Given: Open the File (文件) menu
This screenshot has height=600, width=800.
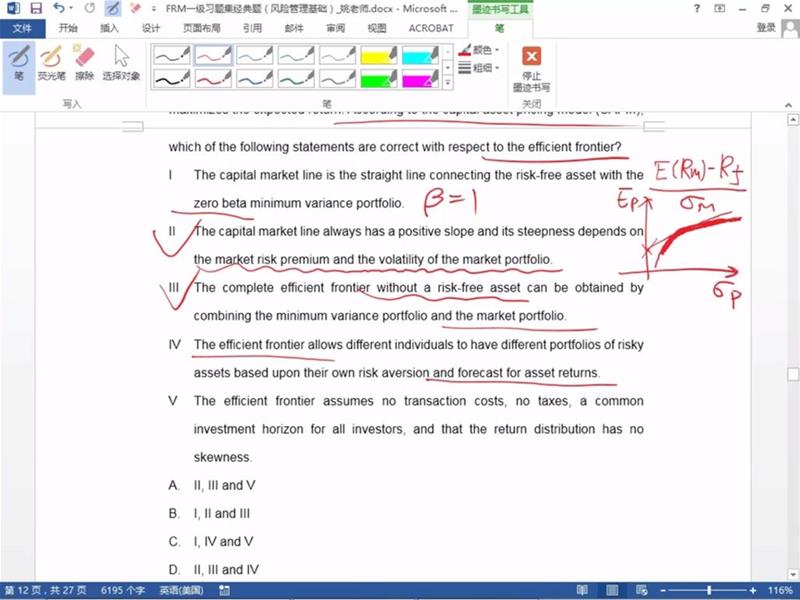Looking at the screenshot, I should 22,28.
